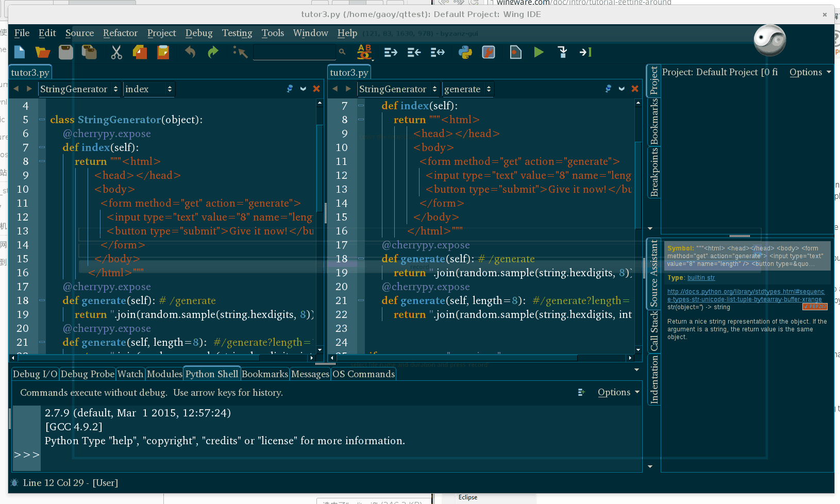Click inside the toolbar search field
The width and height of the screenshot is (840, 504).
tap(294, 52)
